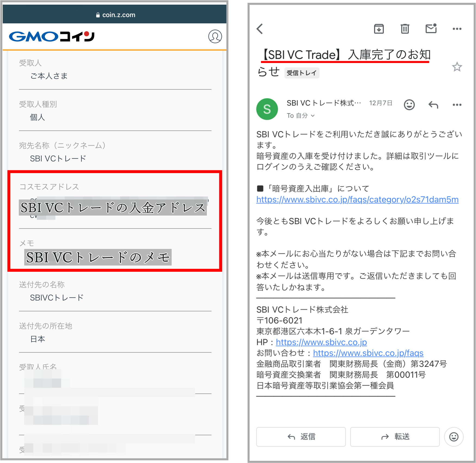Select the 'SBI VCトレード' nickname value
Image resolution: width=476 pixels, height=463 pixels.
coord(58,159)
